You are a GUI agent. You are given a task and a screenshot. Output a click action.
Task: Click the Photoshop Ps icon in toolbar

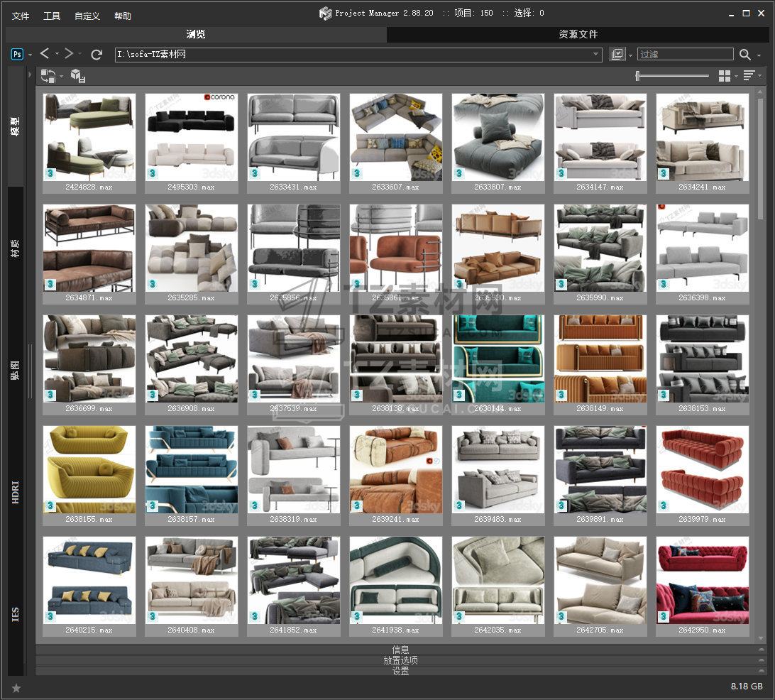(x=17, y=54)
